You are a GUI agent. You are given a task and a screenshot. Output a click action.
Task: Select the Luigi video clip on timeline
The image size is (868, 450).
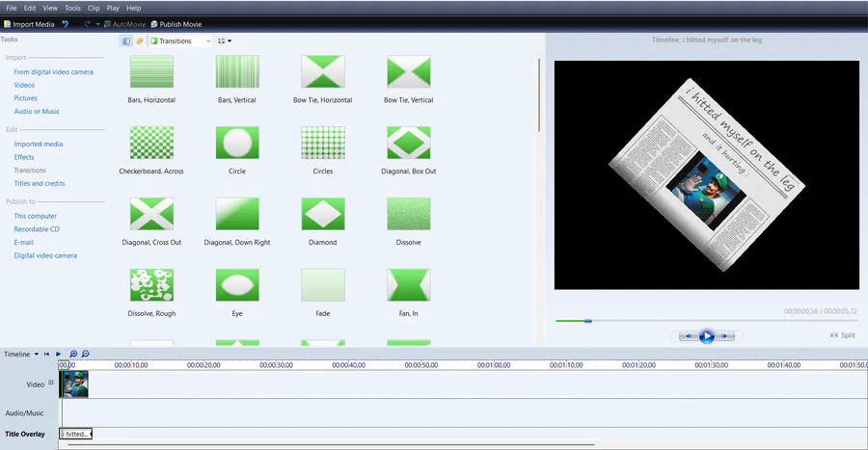[x=74, y=384]
